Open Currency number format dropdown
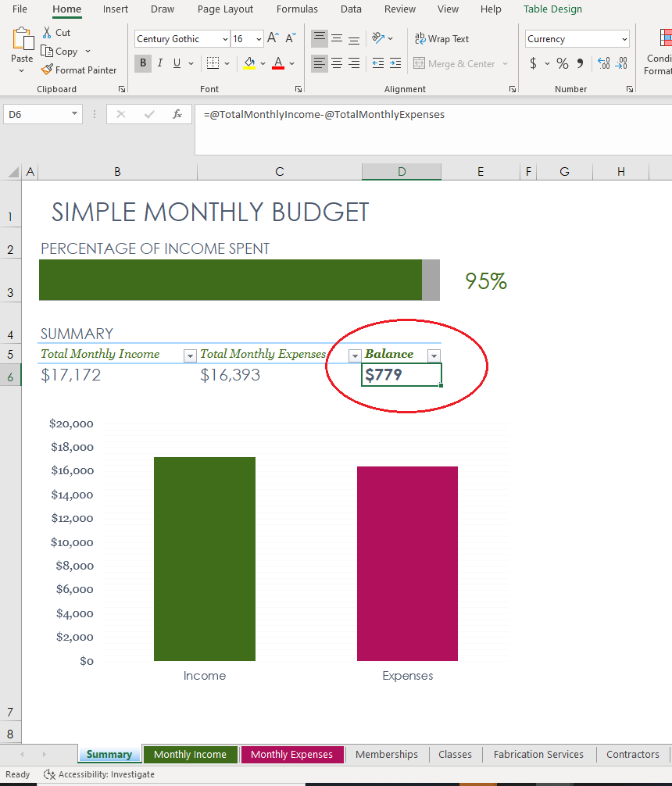Screen dimensions: 672x786 (x=624, y=39)
